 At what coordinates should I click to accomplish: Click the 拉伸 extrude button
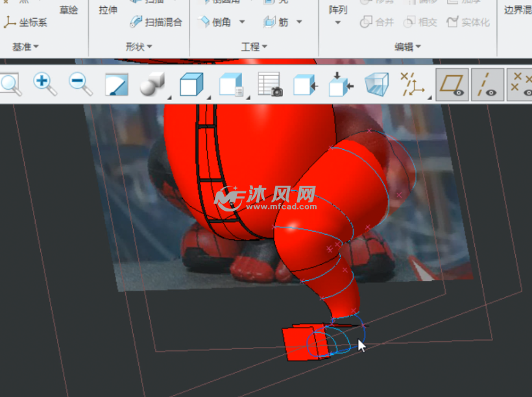108,10
